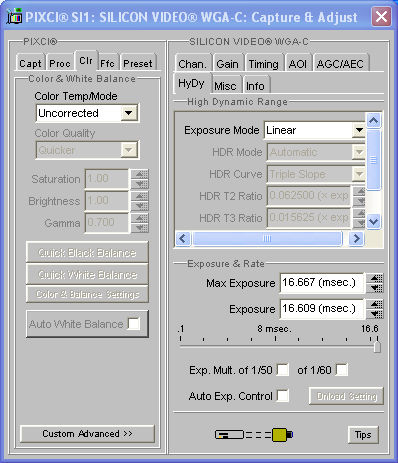Open the Gain tab
This screenshot has width=398, height=463.
click(227, 63)
